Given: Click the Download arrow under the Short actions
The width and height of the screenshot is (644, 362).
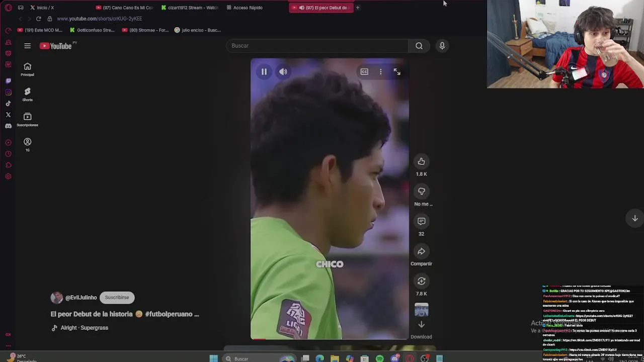Looking at the screenshot, I should click(421, 325).
